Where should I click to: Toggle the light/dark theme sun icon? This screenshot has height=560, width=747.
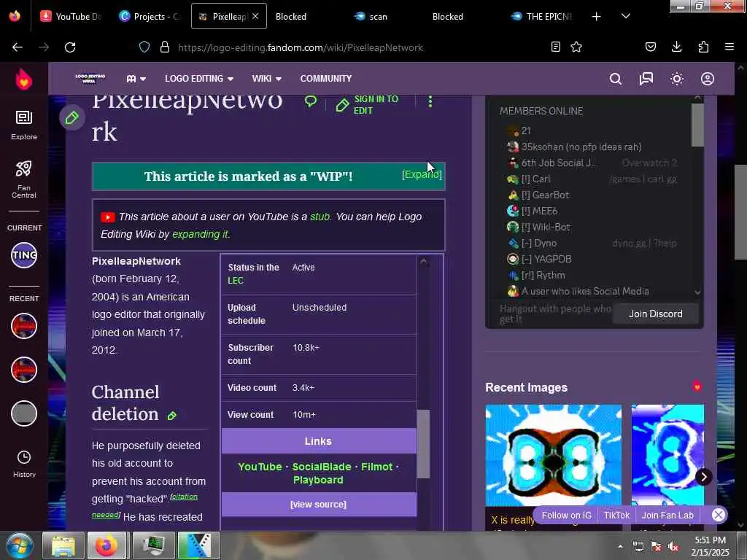coord(677,79)
